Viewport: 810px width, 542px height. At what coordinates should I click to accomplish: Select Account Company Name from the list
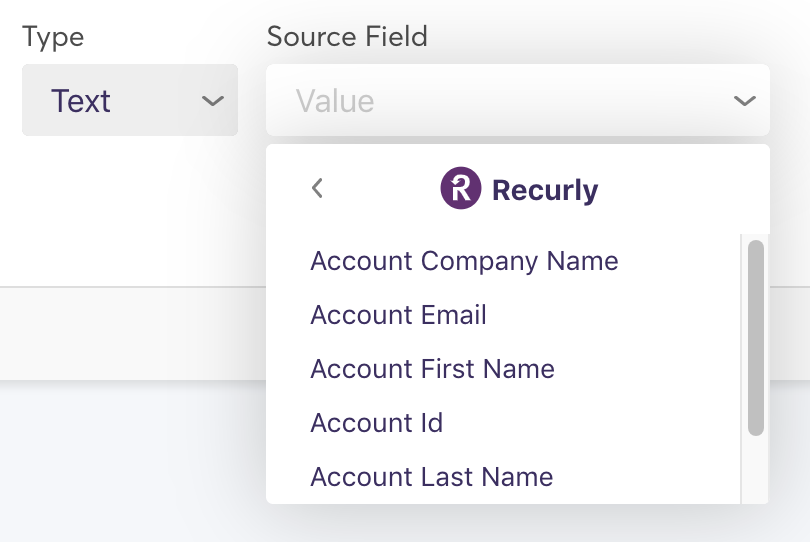coord(464,261)
